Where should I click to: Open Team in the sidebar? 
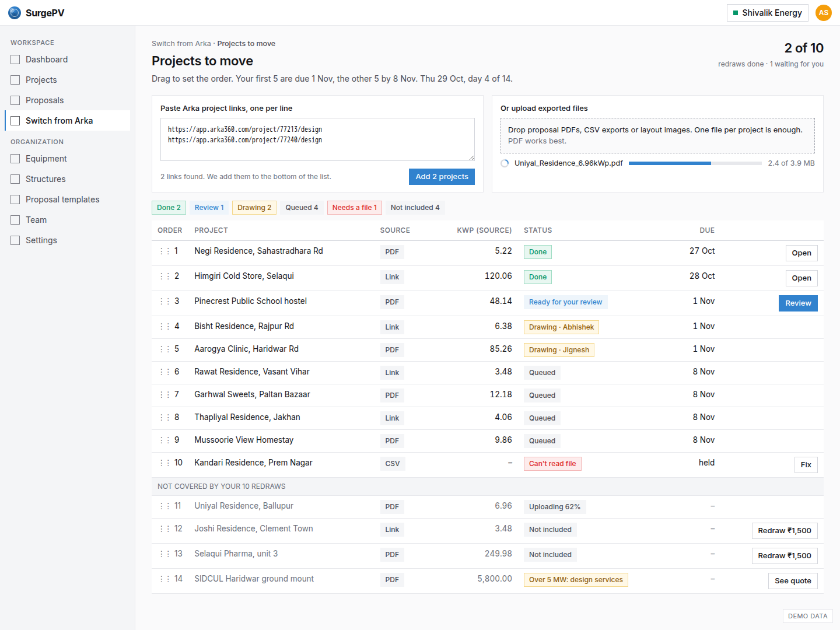tap(68, 220)
